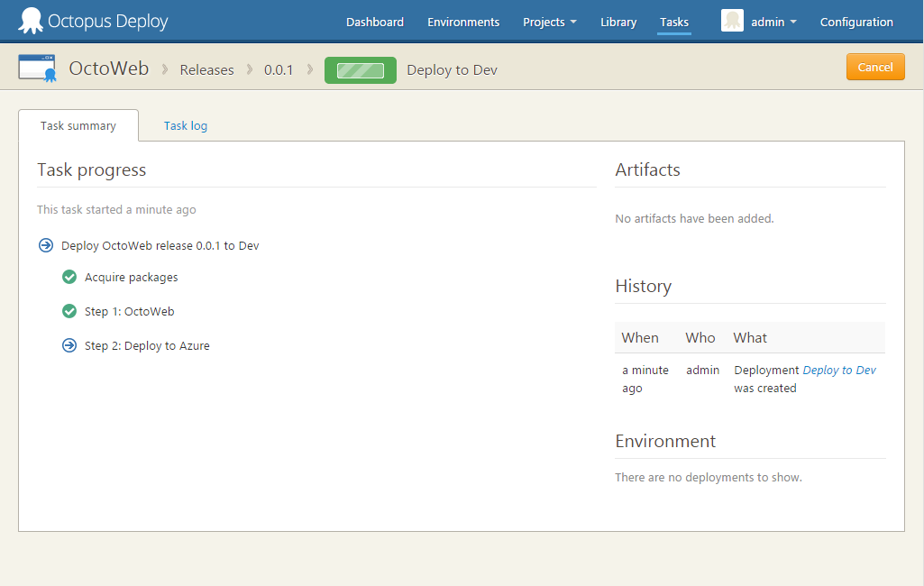924x586 pixels.
Task: Navigate to Releases in the breadcrumb
Action: coord(206,70)
